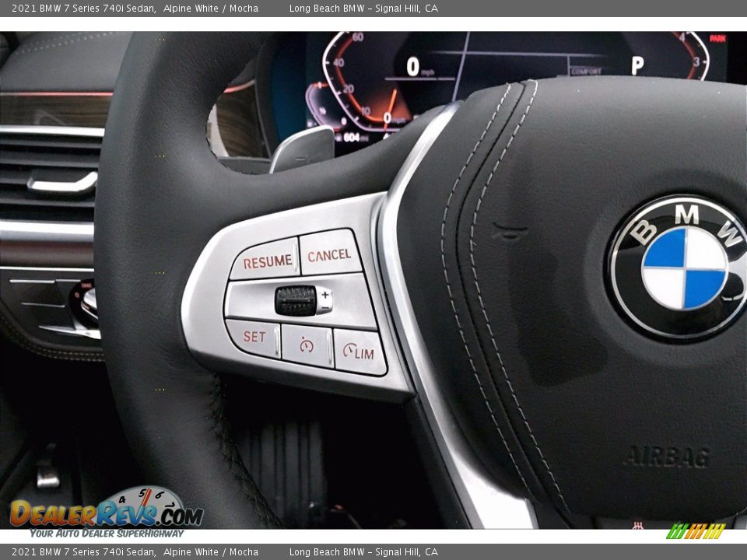Click the top caption '2021 BMW 7 Series 740i Sedan'
This screenshot has width=747, height=560.
tap(84, 8)
